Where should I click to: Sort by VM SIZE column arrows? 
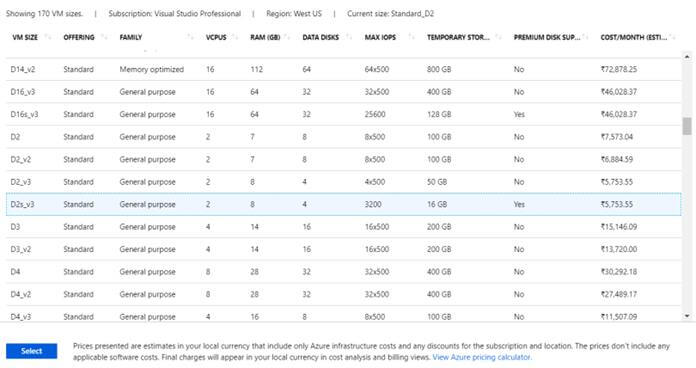pos(48,37)
